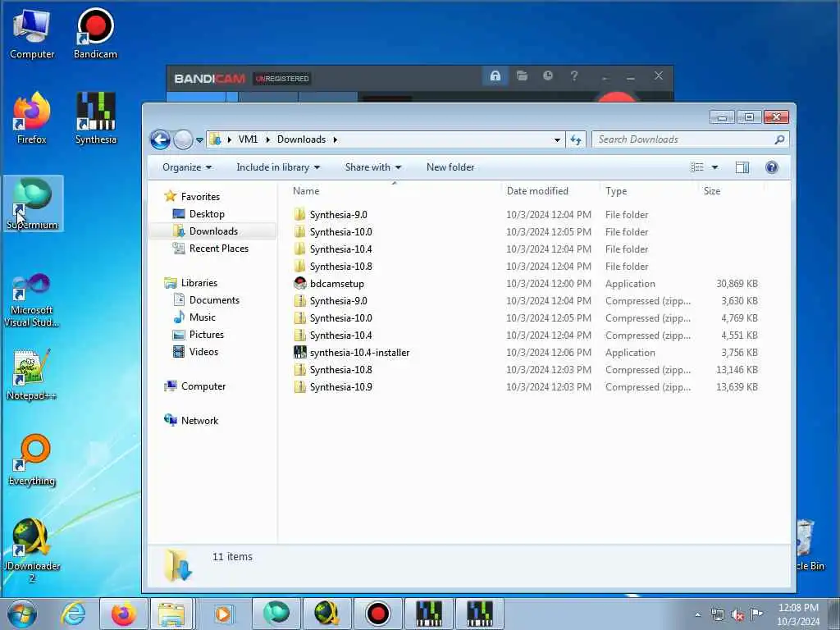The image size is (840, 630).
Task: Toggle the Explorer preview pane button
Action: (x=742, y=167)
